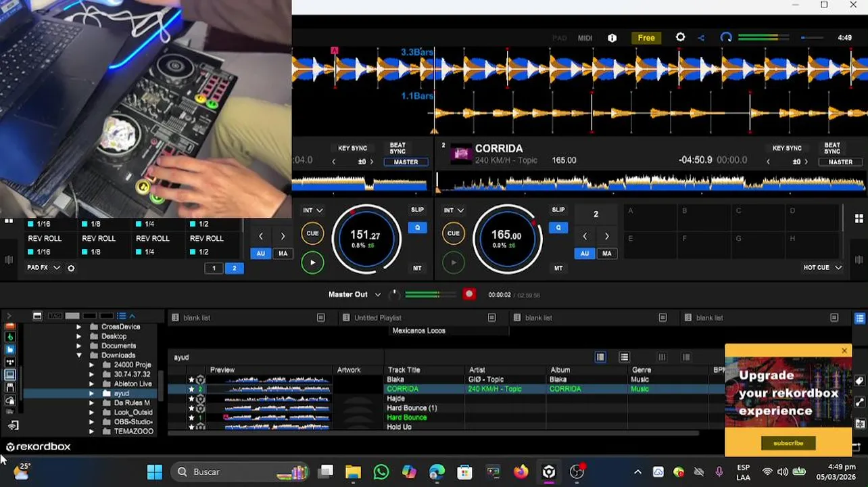Select pad bank 2
Viewport: 868px width, 487px height.
point(234,269)
